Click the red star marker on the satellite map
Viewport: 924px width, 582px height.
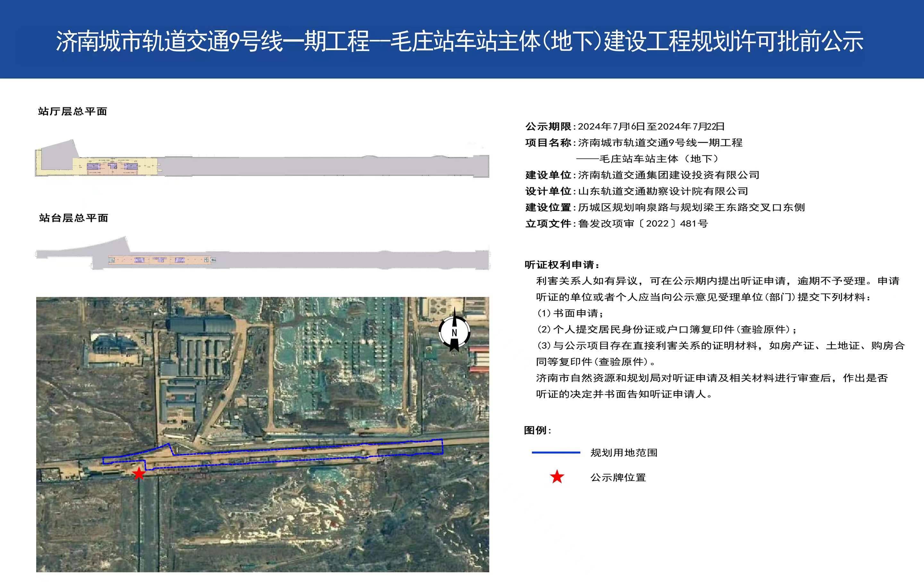coord(139,473)
